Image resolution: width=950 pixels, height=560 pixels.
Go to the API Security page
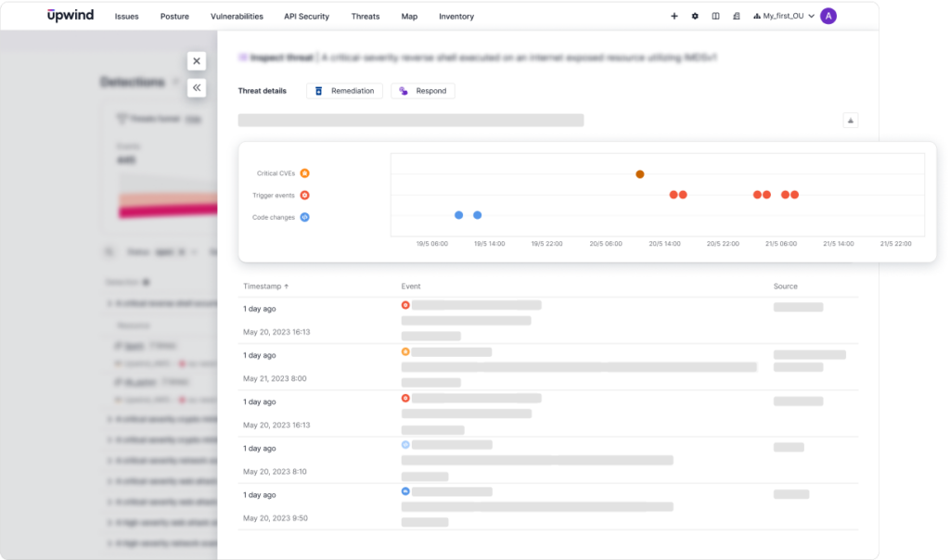tap(307, 16)
